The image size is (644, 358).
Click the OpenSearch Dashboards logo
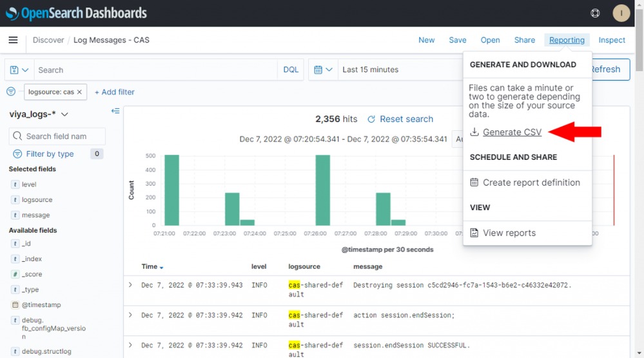(x=76, y=13)
